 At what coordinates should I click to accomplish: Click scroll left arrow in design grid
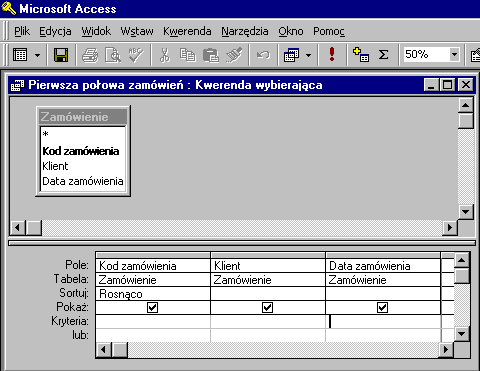tap(104, 350)
